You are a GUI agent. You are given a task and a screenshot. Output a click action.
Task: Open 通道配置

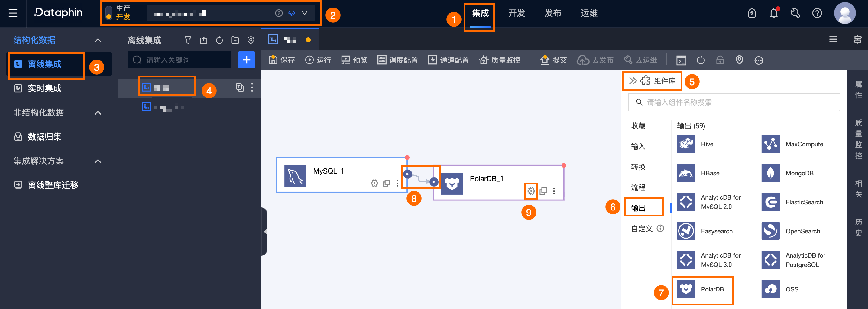coord(448,60)
